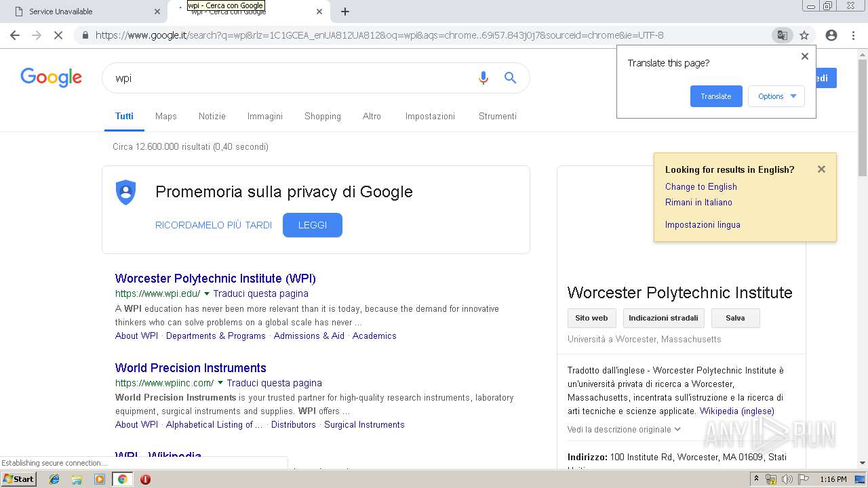Click the flag action center tray icon
Viewport: 868px width, 488px height.
click(x=803, y=479)
